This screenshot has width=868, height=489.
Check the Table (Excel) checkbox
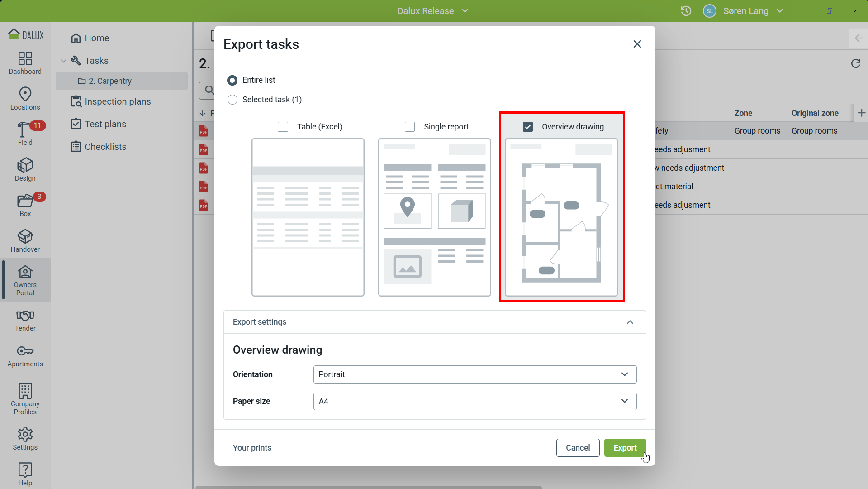click(x=283, y=127)
